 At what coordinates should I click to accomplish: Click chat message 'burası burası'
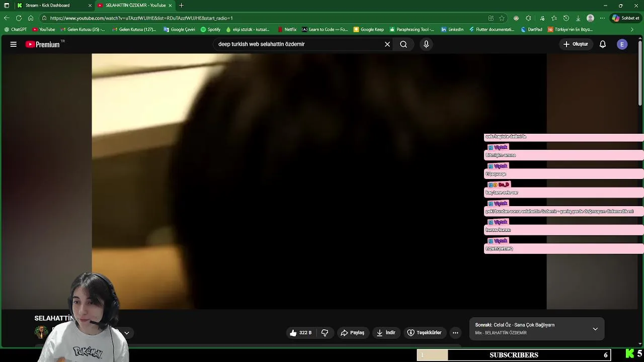[x=498, y=230]
